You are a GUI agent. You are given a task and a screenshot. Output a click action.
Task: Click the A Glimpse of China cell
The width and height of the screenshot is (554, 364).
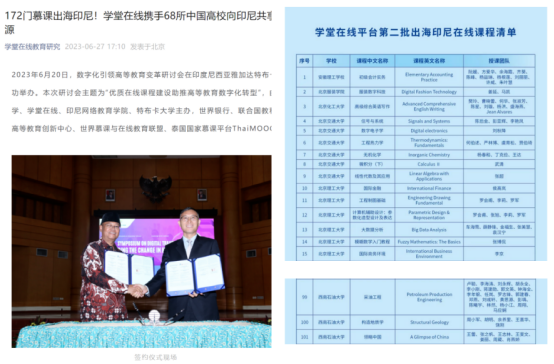click(429, 337)
